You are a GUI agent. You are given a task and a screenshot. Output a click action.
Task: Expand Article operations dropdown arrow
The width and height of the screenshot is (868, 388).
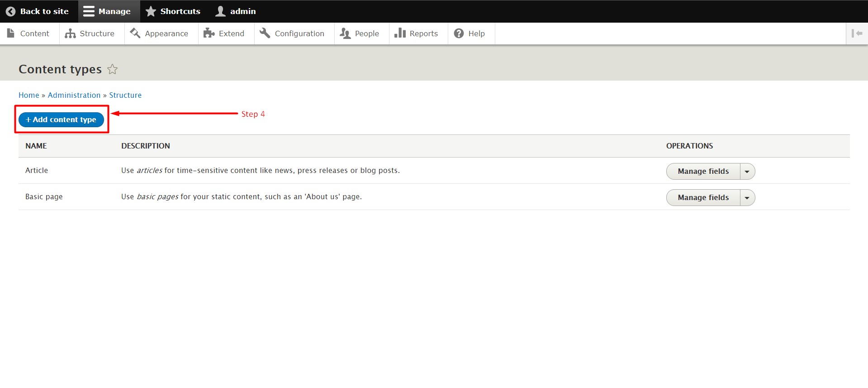point(747,172)
